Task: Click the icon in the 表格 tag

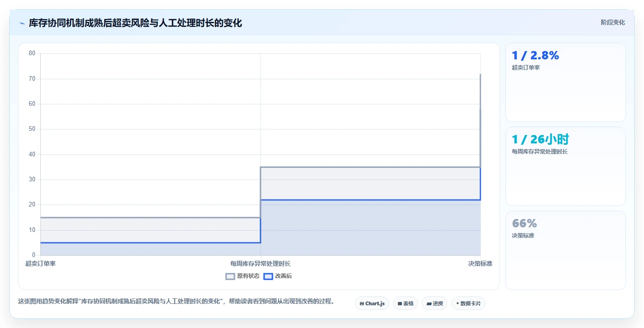Action: pyautogui.click(x=400, y=304)
